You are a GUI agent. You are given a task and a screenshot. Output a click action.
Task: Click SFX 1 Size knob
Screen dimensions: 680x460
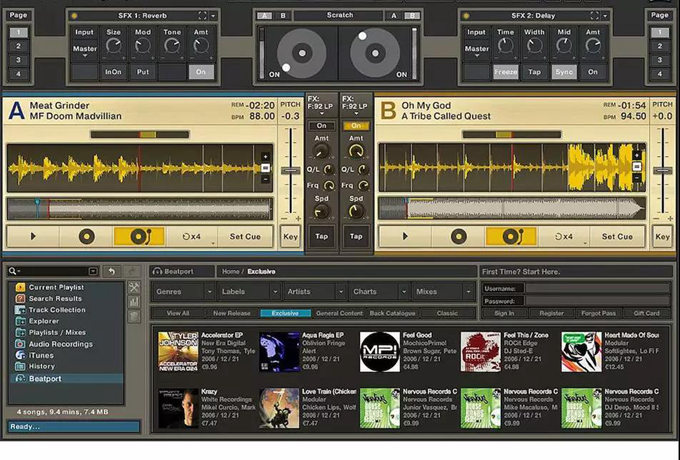pyautogui.click(x=114, y=46)
